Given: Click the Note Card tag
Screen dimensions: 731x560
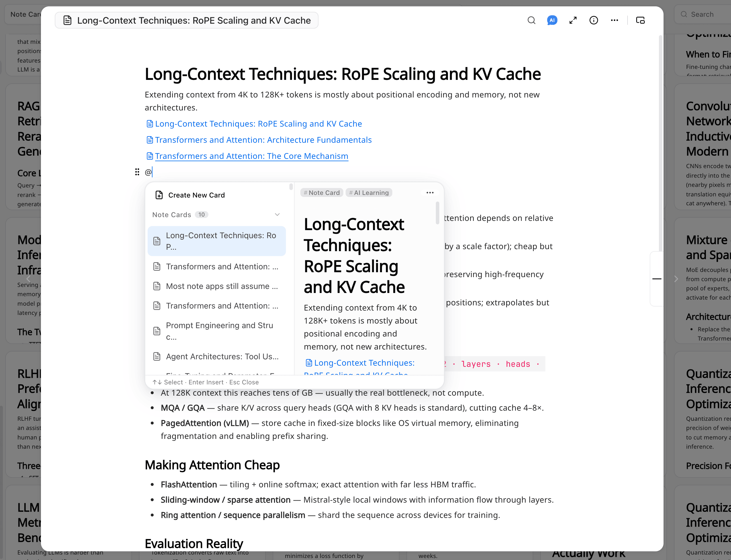Looking at the screenshot, I should [x=321, y=193].
